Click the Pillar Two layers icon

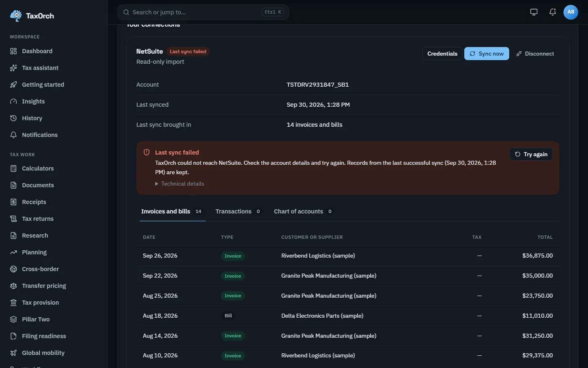[13, 319]
